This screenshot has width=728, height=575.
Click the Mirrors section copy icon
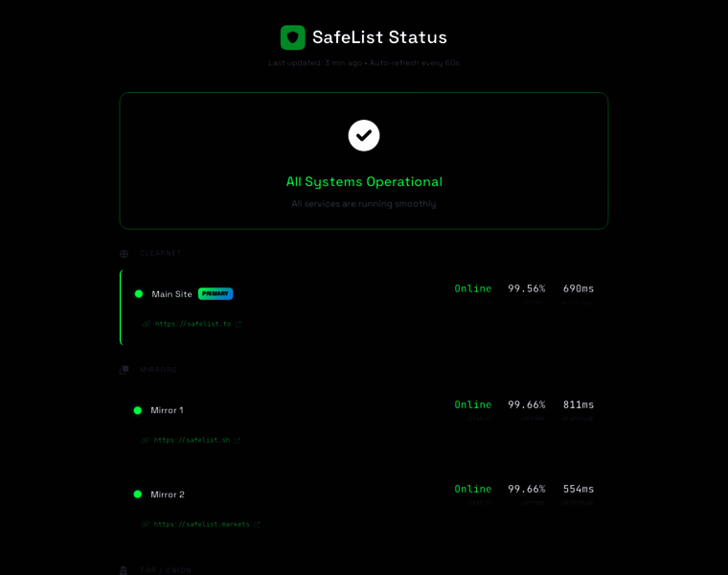pos(125,370)
